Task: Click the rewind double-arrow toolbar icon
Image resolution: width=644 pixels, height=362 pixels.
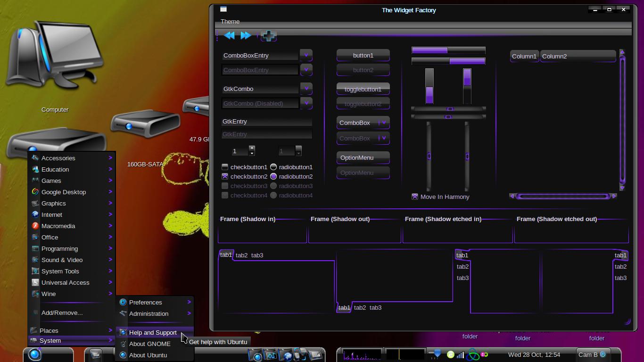Action: point(230,35)
